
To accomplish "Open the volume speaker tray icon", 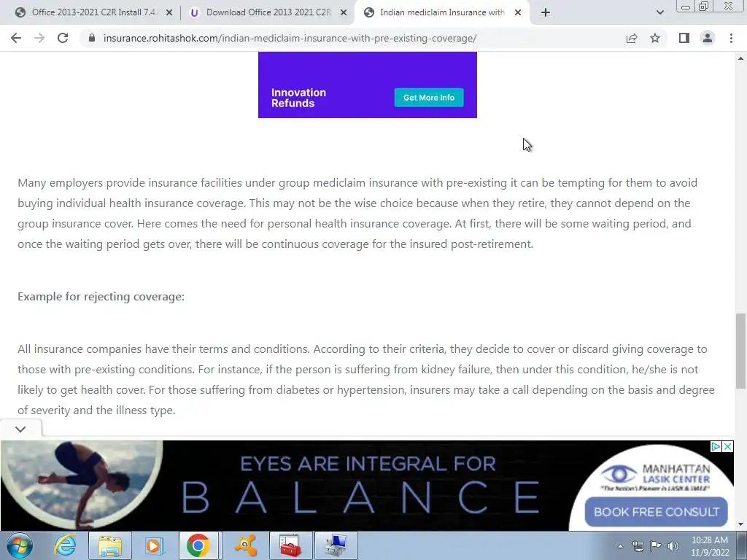I will [673, 546].
